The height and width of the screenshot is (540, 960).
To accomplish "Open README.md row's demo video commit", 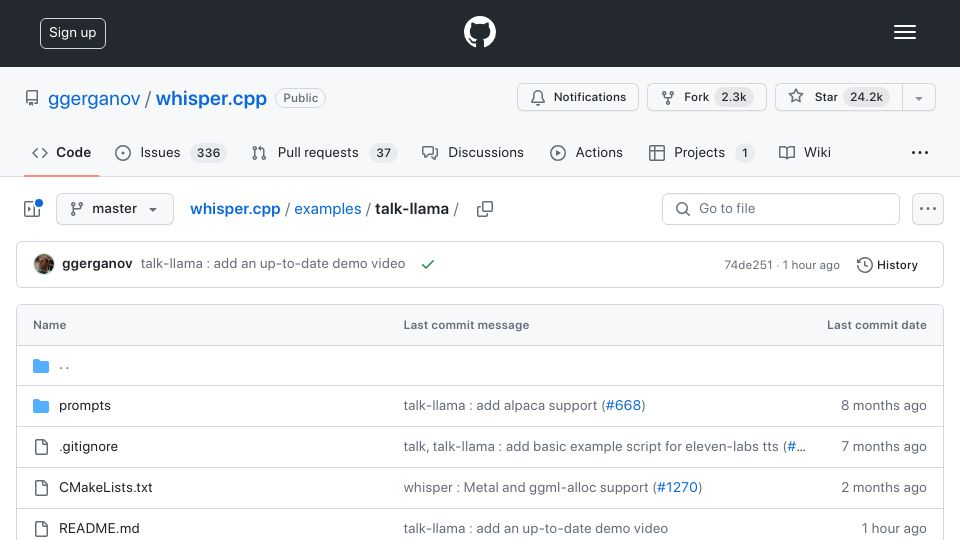I will point(536,528).
